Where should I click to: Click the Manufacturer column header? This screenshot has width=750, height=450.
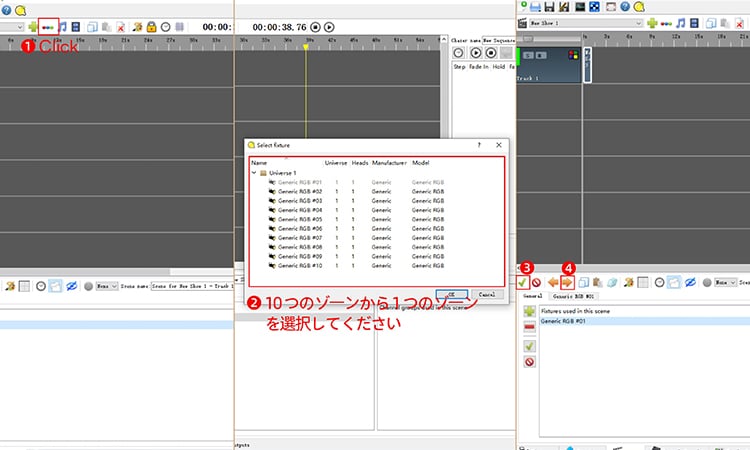(x=389, y=163)
